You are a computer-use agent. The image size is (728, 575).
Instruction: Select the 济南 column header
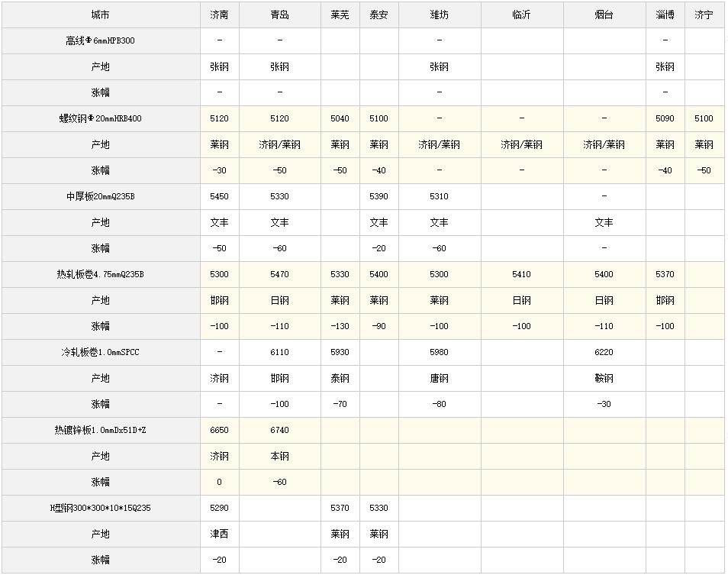[x=220, y=15]
